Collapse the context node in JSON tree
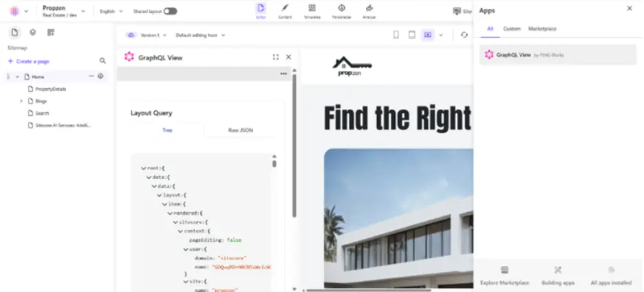 (180, 231)
